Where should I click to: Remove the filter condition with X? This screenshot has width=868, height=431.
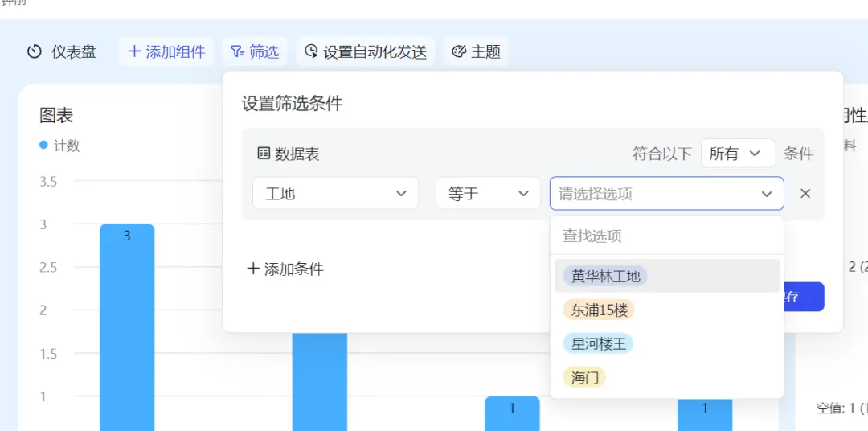(805, 193)
